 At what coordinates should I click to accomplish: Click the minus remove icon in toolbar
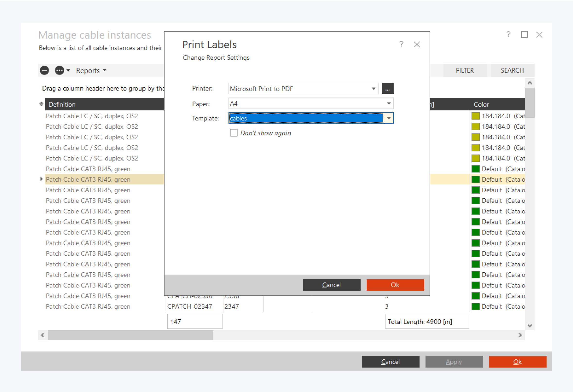pos(44,70)
